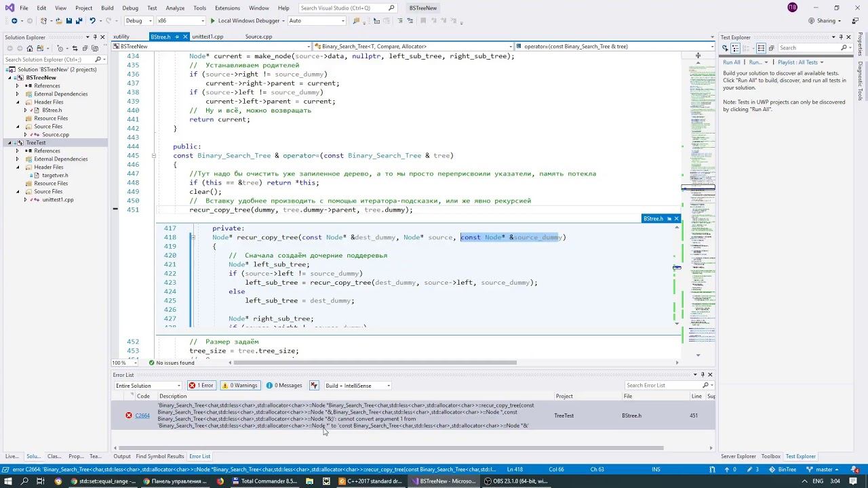Screen dimensions: 868x488
Task: Start the Local Windows Debugger
Action: pyautogui.click(x=245, y=21)
